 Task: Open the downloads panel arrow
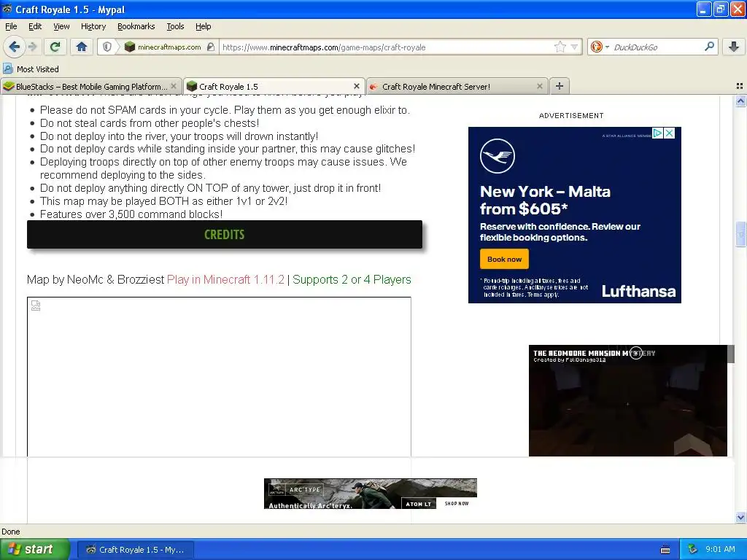tap(734, 47)
